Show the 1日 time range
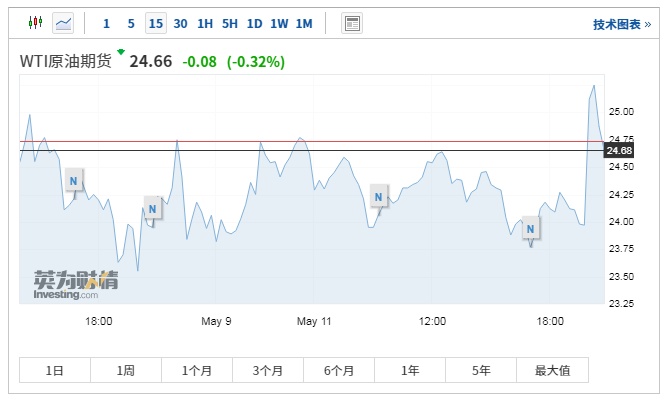The height and width of the screenshot is (401, 670). [55, 370]
